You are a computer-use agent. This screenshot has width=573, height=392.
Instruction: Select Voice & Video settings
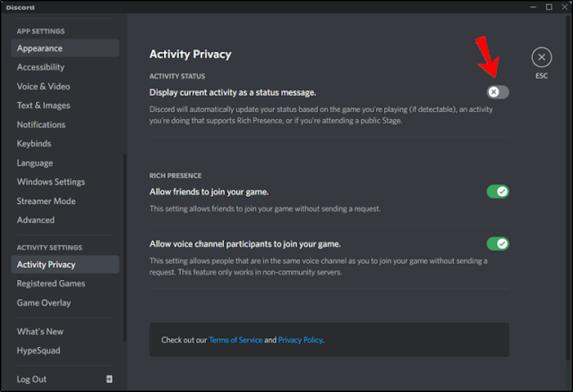(65, 87)
